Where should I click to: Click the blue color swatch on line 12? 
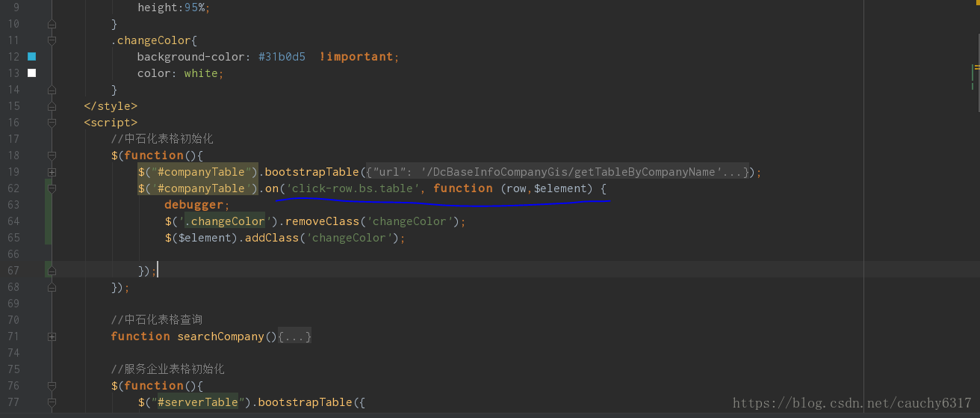point(31,57)
